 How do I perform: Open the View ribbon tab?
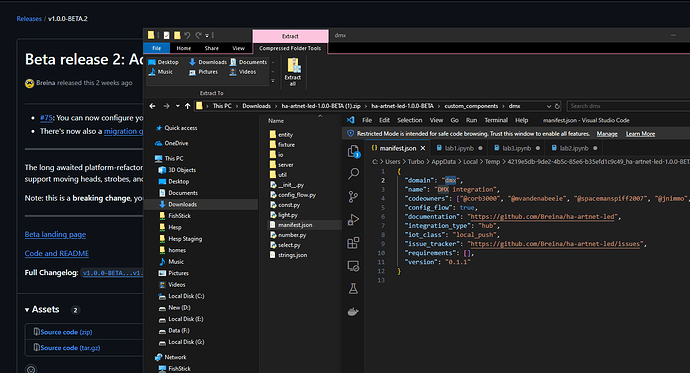pos(239,48)
